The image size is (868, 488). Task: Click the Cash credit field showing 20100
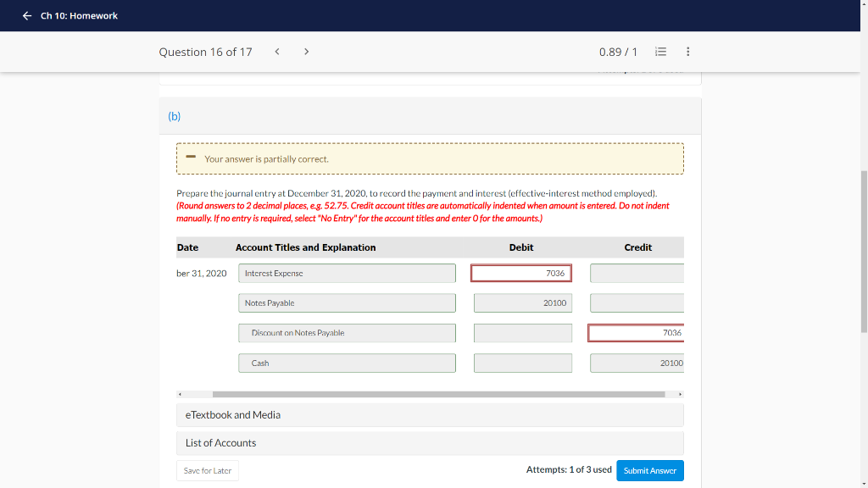637,363
